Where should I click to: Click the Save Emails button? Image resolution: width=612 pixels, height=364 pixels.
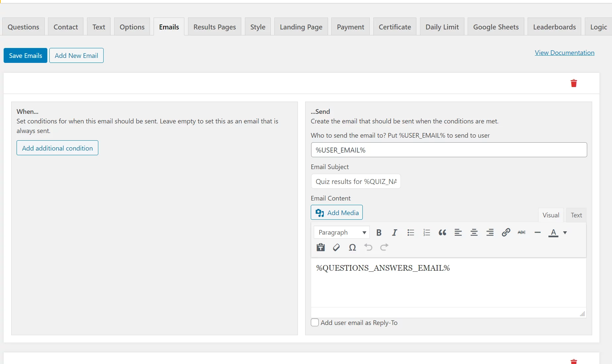click(x=25, y=55)
